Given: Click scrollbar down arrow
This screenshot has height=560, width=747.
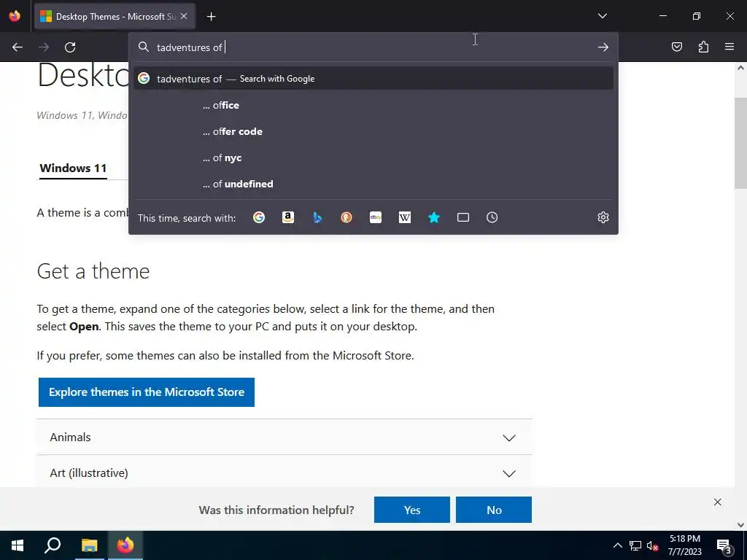Looking at the screenshot, I should pos(740,525).
